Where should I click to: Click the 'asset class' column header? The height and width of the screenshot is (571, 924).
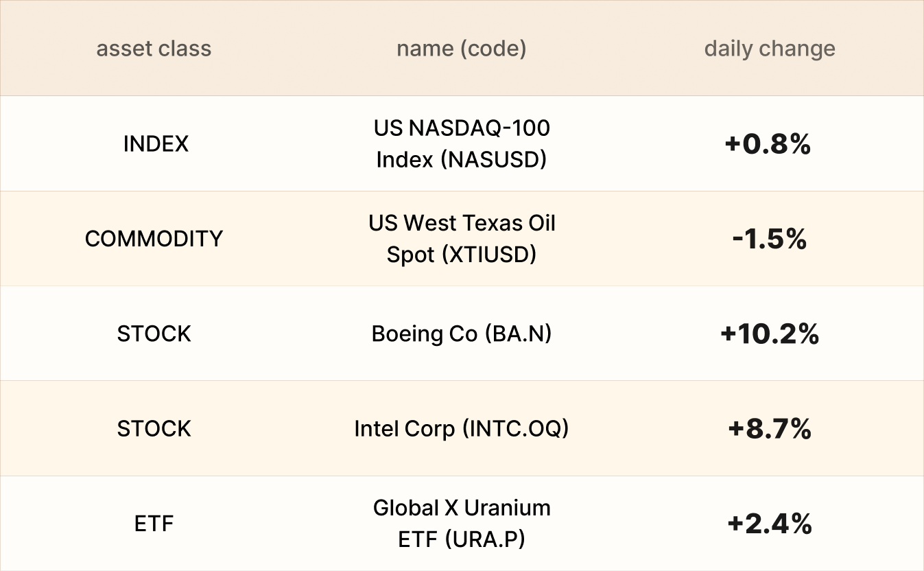click(154, 49)
